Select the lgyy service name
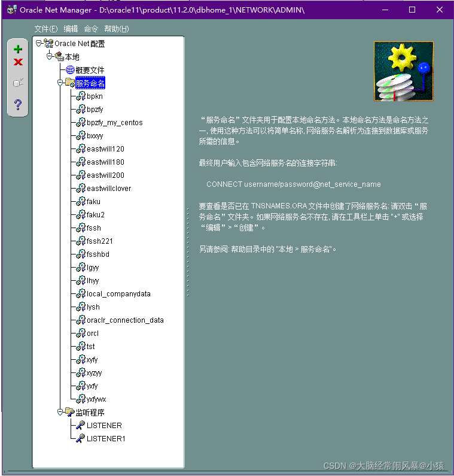The image size is (454, 476). (x=93, y=268)
